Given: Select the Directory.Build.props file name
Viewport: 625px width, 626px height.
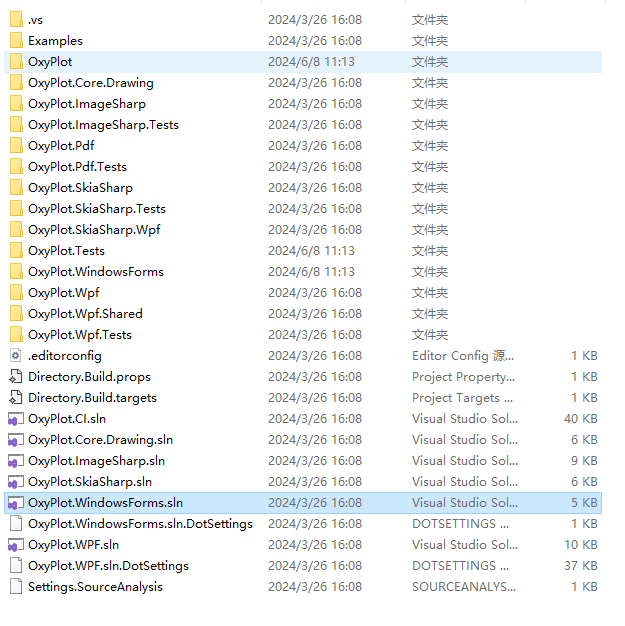Looking at the screenshot, I should pos(89,377).
